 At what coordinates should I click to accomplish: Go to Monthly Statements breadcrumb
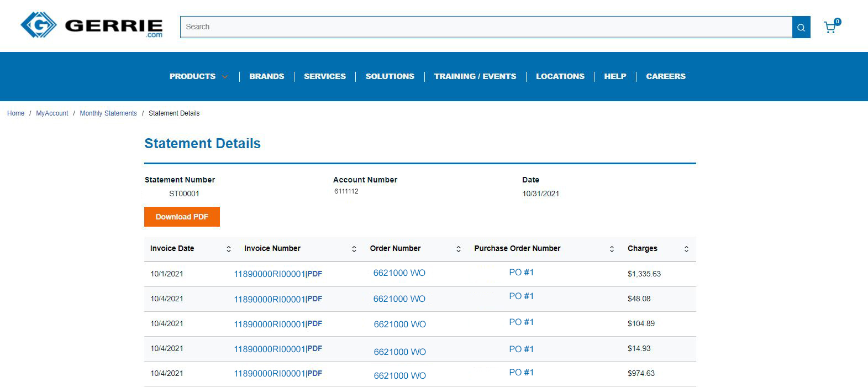108,113
